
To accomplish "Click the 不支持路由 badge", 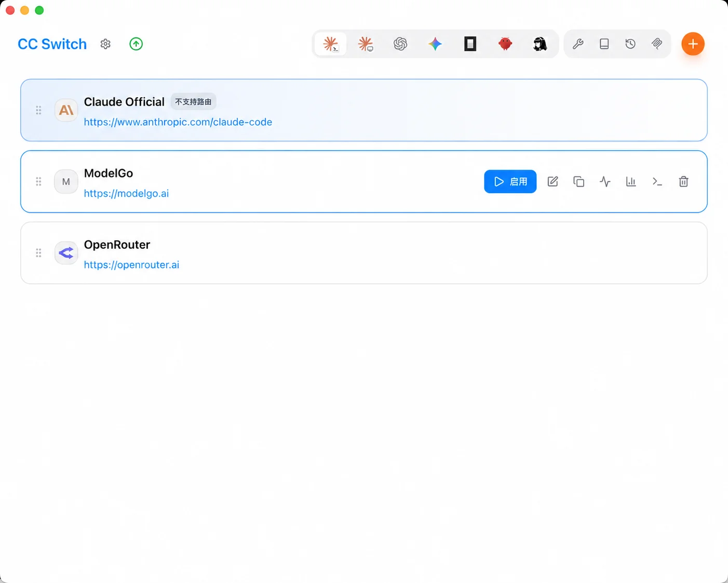I will tap(193, 102).
